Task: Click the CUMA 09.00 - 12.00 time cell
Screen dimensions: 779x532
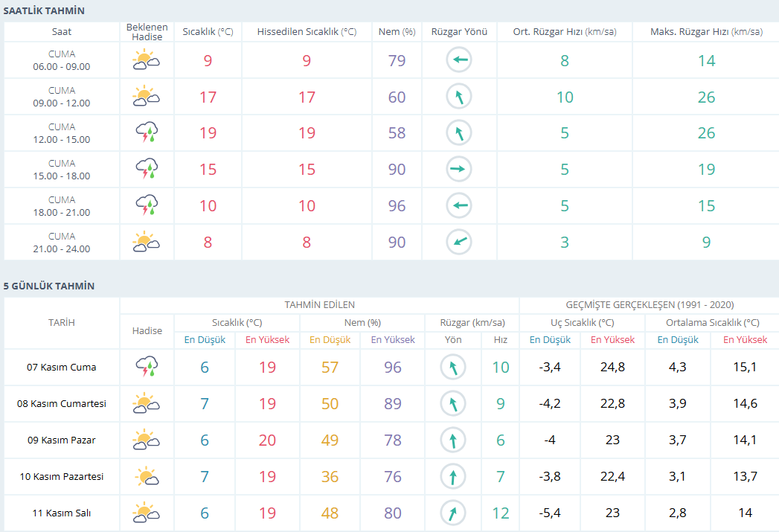Action: tap(62, 97)
